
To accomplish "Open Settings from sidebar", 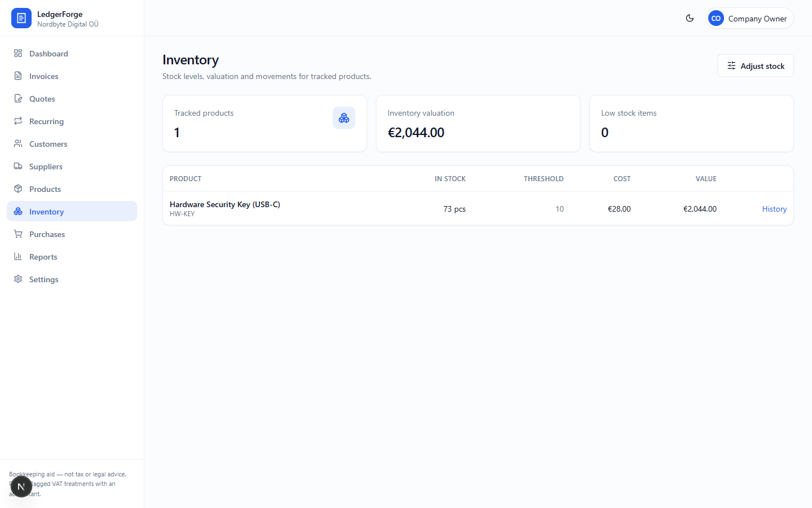I will 72,279.
